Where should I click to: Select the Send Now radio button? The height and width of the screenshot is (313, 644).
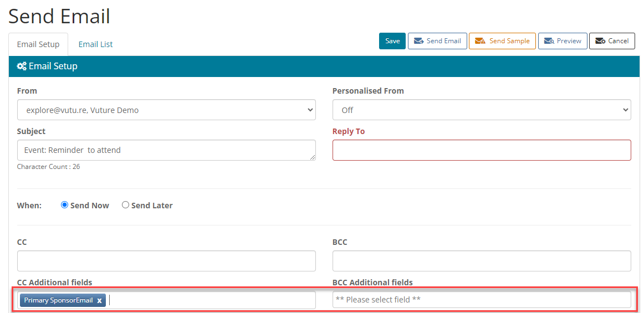[x=64, y=205]
